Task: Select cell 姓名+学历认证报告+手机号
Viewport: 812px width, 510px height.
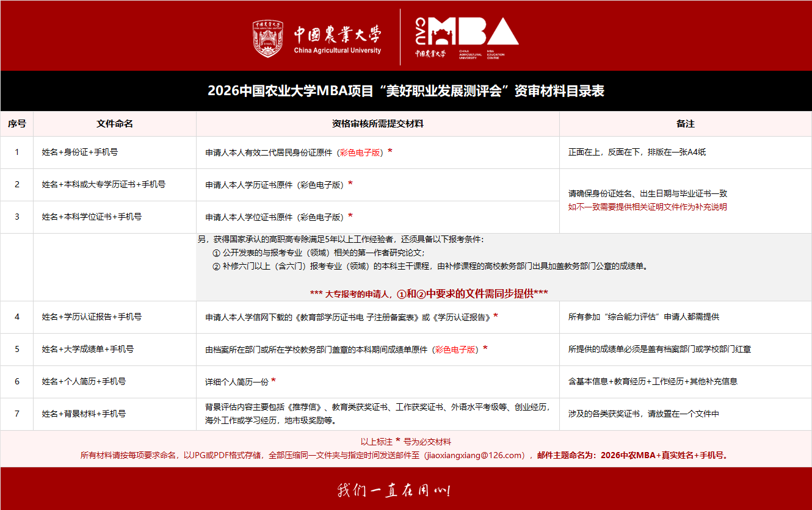Action: tap(115, 317)
